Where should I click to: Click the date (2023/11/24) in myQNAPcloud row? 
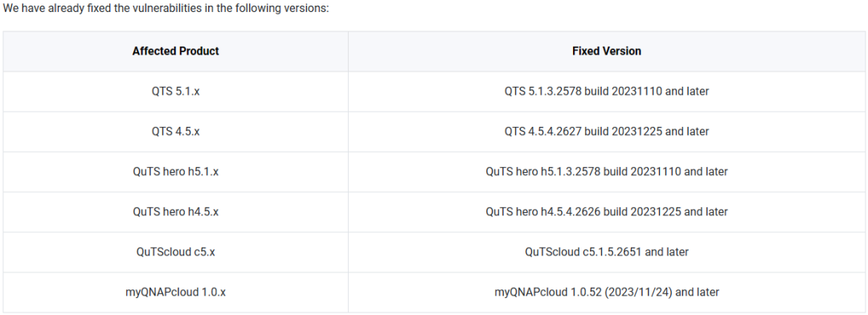tap(641, 292)
